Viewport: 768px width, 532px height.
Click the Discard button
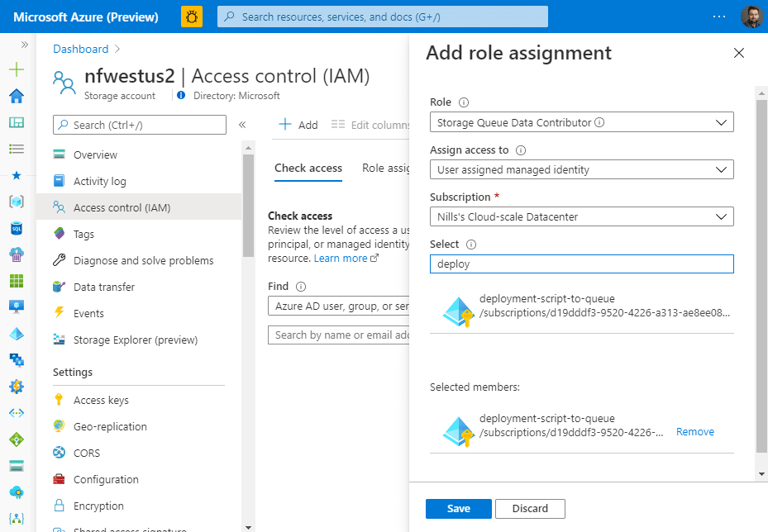coord(530,509)
